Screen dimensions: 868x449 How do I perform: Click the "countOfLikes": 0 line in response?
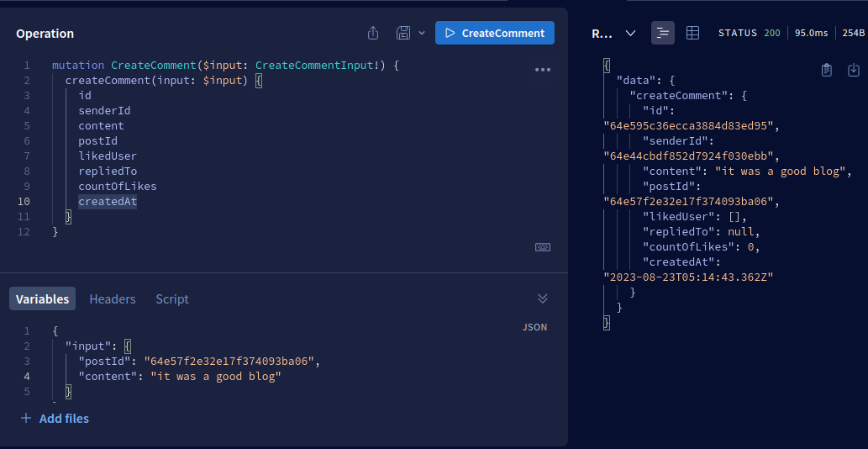pyautogui.click(x=702, y=247)
